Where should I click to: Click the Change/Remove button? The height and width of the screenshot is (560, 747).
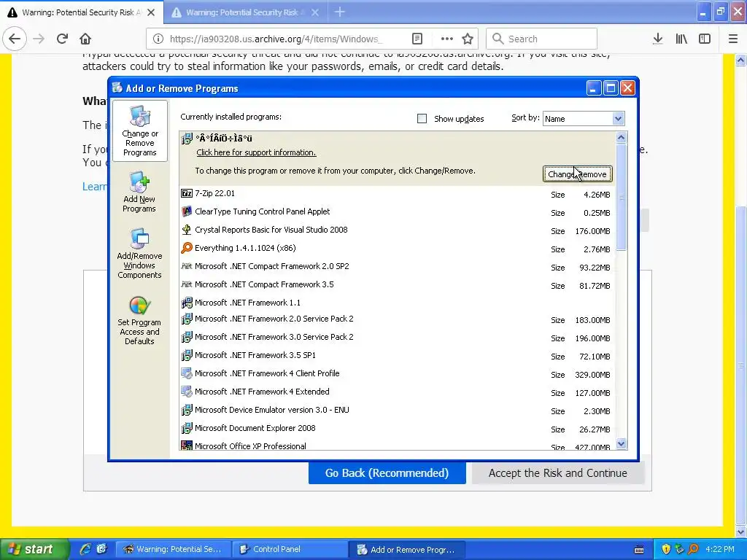[x=578, y=174]
